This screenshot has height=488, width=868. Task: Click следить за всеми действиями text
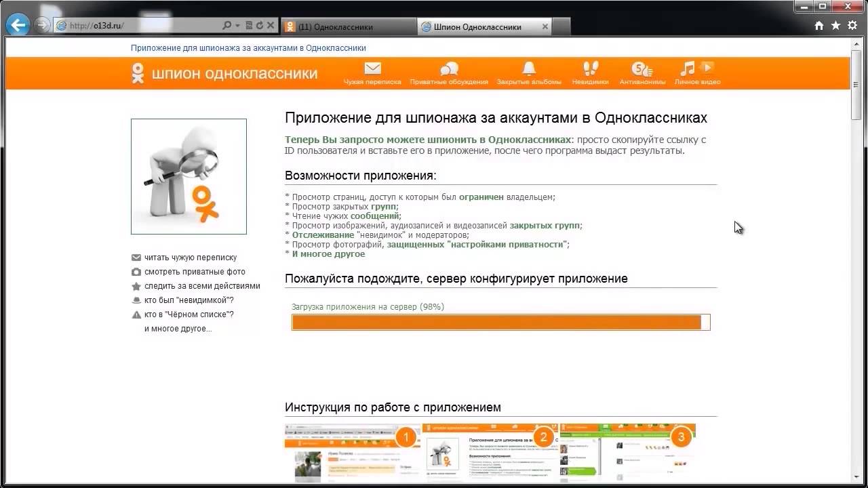[x=202, y=286]
